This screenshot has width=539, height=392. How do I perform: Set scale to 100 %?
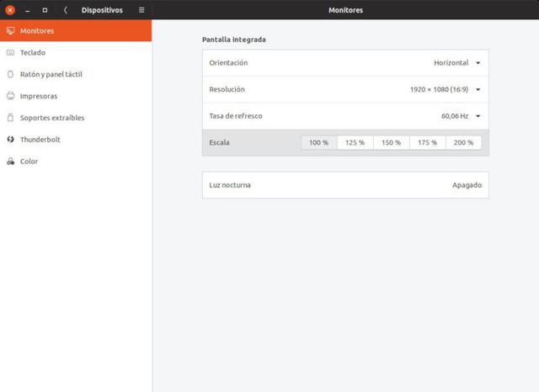[319, 143]
